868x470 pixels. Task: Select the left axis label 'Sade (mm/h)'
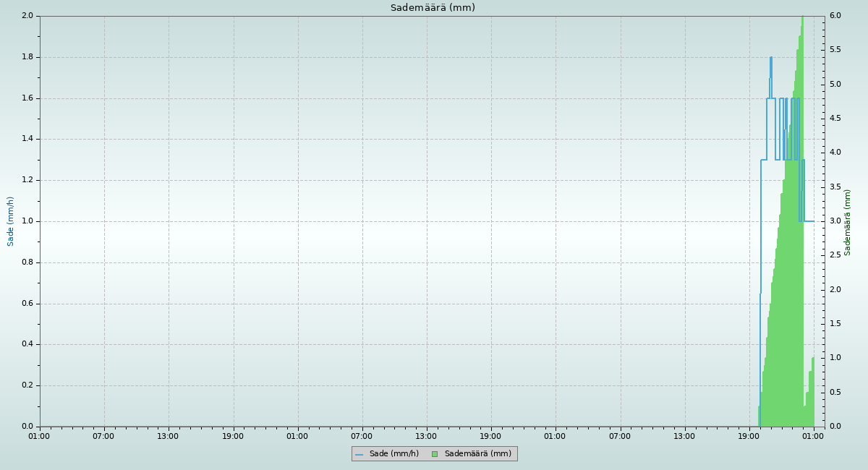coord(11,221)
